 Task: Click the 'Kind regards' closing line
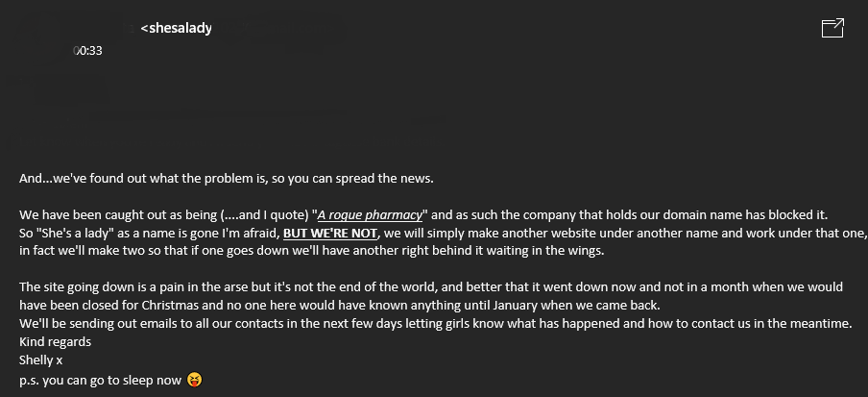coord(56,341)
